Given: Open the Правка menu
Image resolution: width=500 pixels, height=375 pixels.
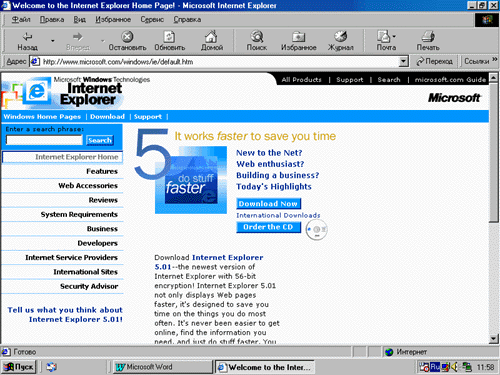Looking at the screenshot, I should point(52,19).
